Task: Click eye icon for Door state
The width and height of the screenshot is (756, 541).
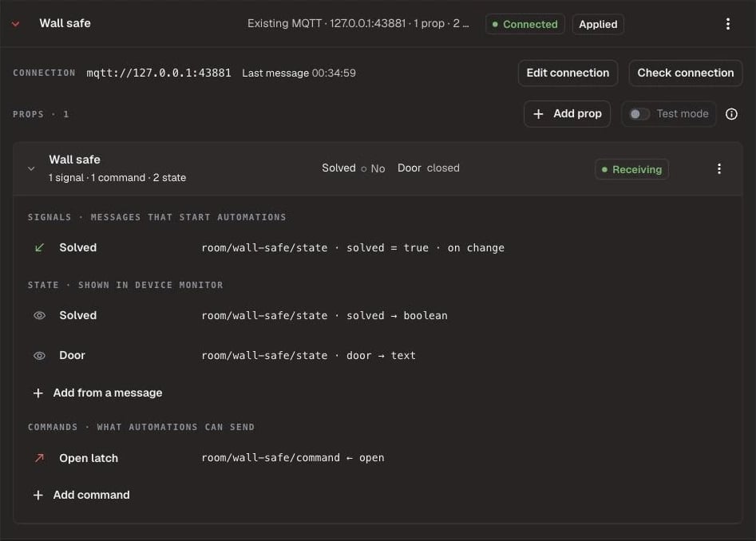Action: click(x=40, y=356)
